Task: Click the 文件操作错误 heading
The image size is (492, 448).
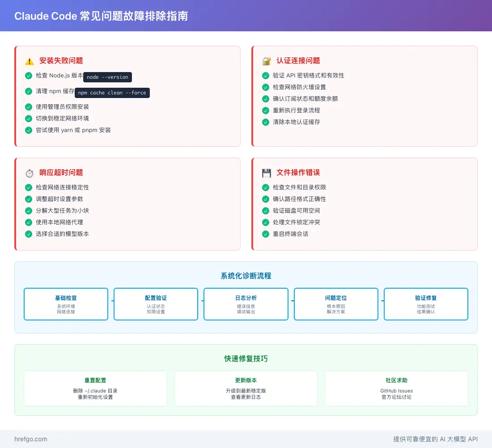Action: [x=298, y=172]
